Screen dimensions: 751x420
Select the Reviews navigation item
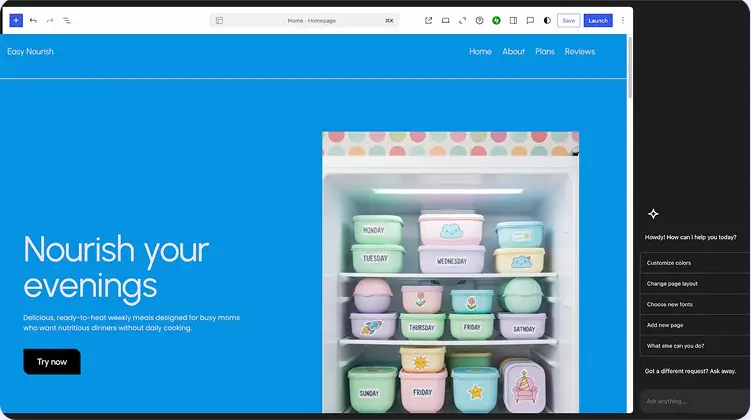579,52
